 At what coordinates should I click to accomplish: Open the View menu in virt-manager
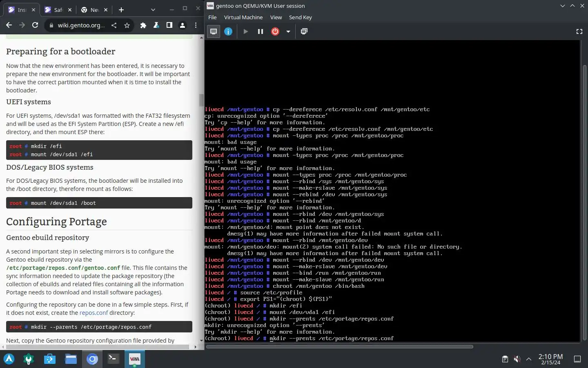click(276, 17)
